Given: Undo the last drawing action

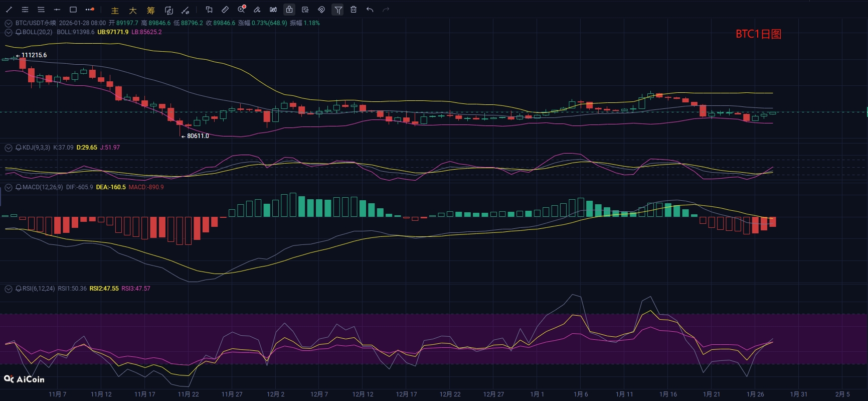Looking at the screenshot, I should tap(370, 10).
